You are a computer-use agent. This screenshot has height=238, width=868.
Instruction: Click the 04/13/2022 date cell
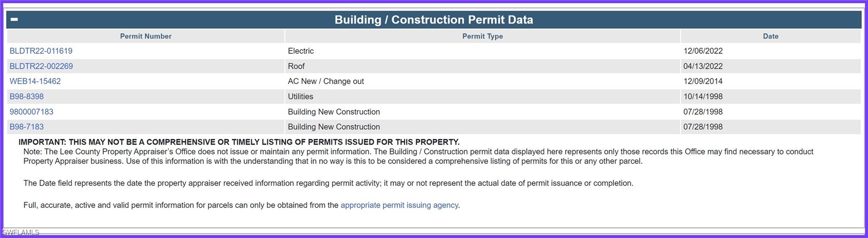(770, 66)
